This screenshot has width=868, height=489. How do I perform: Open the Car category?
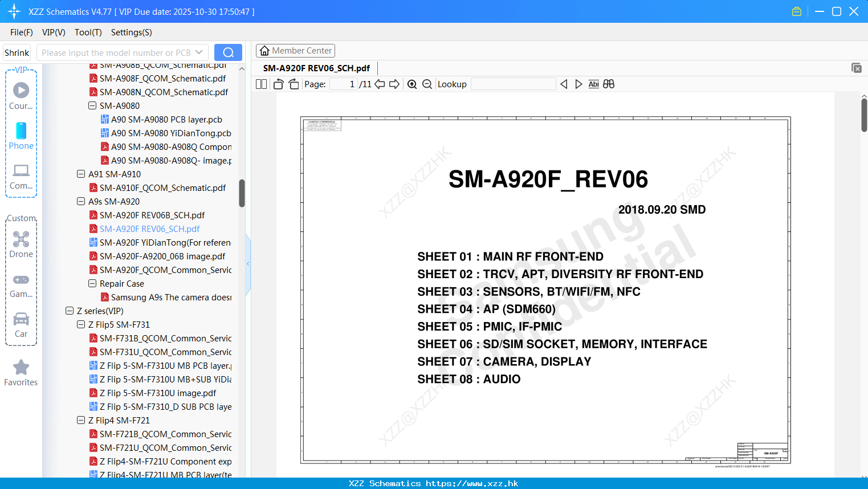[x=21, y=324]
